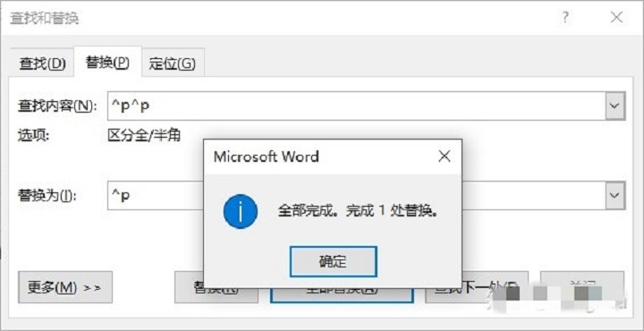Open the 定位(G) tab
Image resolution: width=644 pixels, height=331 pixels.
point(173,64)
